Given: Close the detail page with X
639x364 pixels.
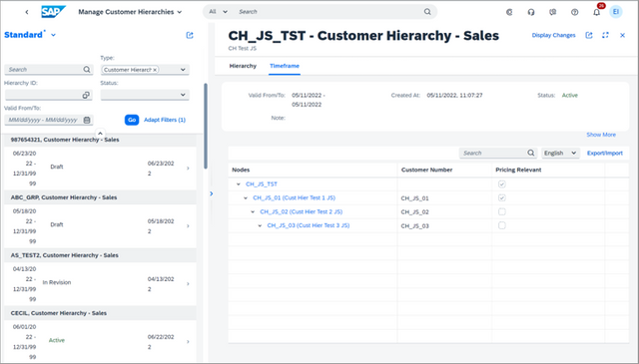Looking at the screenshot, I should point(622,36).
